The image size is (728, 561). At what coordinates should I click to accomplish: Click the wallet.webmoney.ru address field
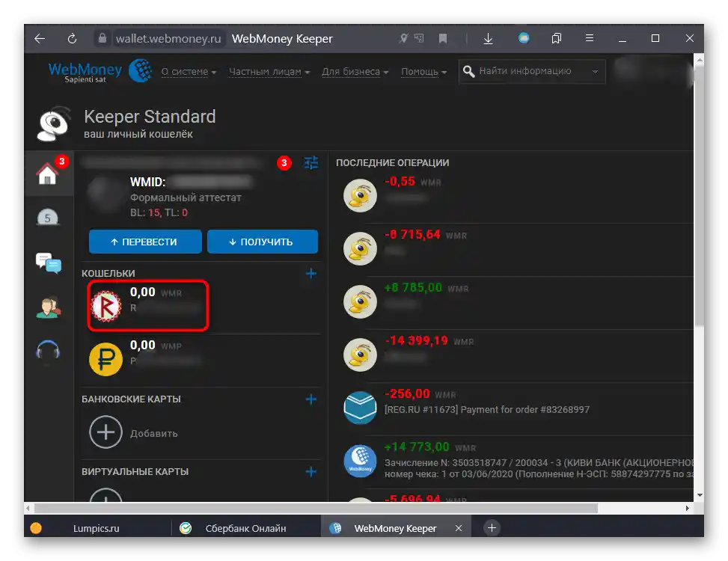point(168,38)
